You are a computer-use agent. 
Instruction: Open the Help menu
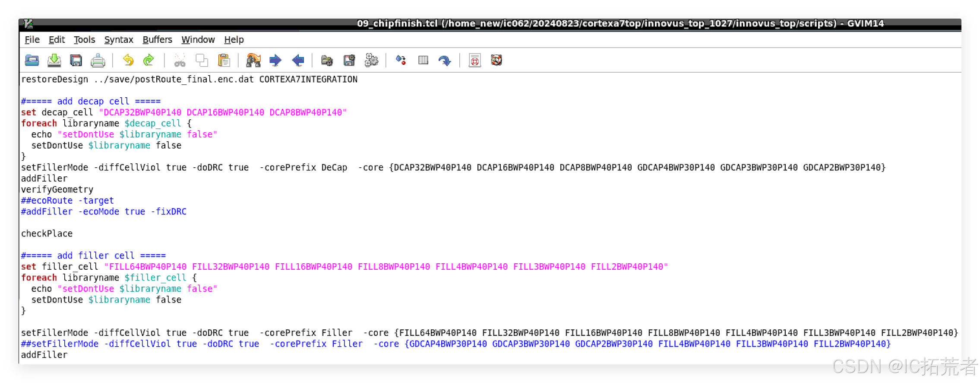(x=234, y=40)
